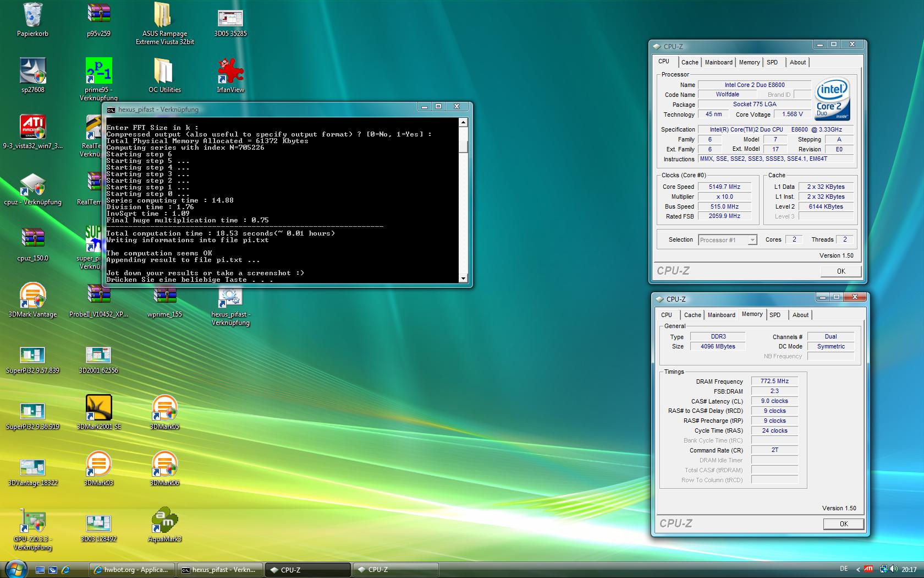The image size is (924, 578).
Task: Open the 3D05 35285 screenshot file
Action: (x=230, y=22)
